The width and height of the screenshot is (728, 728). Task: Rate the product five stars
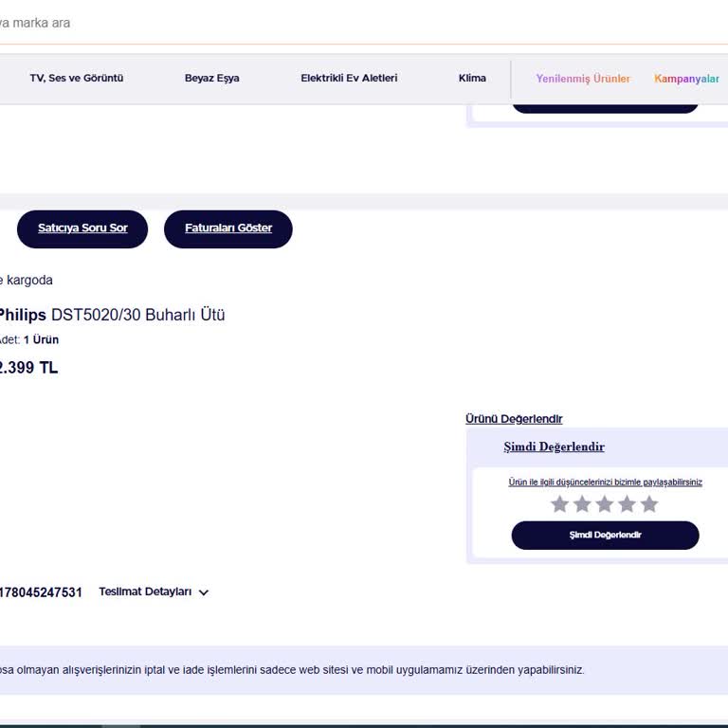pos(649,503)
